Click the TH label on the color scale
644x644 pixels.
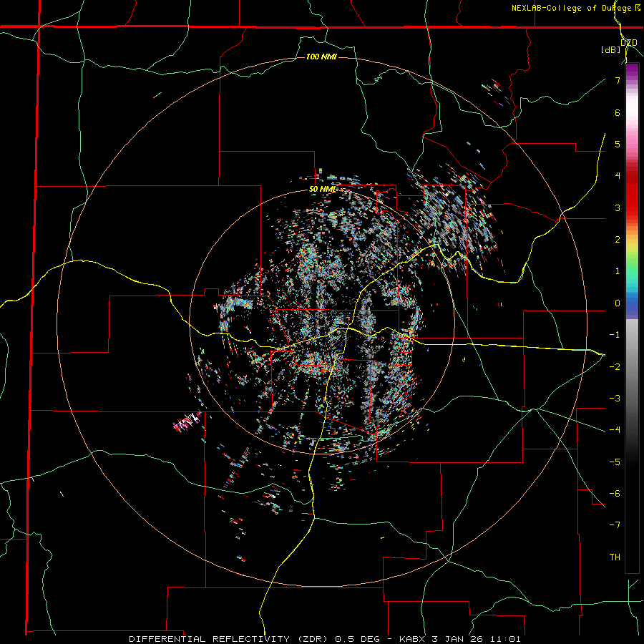tap(615, 557)
